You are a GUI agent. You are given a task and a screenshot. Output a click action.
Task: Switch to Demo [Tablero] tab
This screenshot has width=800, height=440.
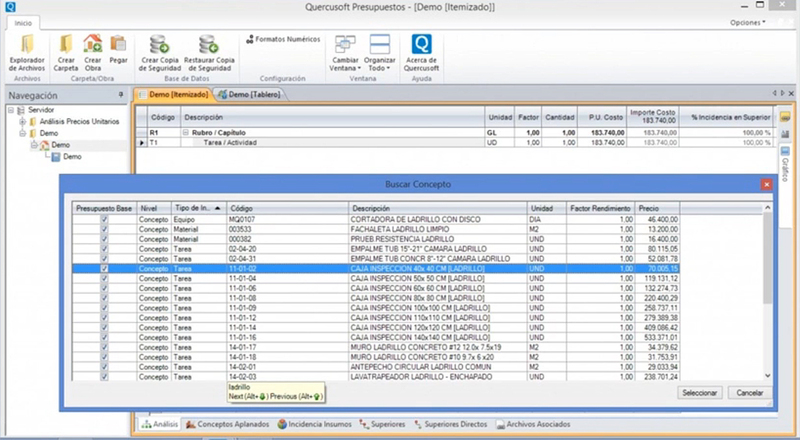250,94
